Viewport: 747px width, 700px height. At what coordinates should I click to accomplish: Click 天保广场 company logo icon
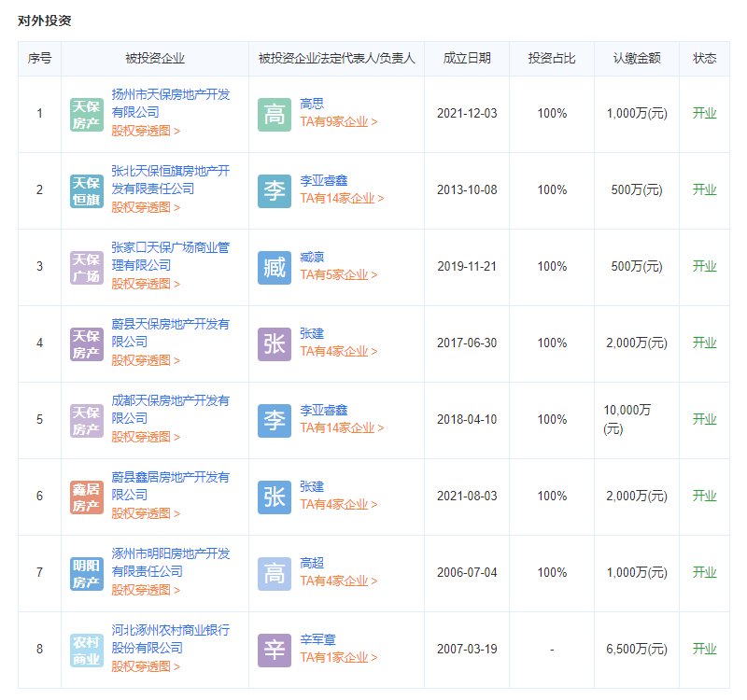point(86,268)
